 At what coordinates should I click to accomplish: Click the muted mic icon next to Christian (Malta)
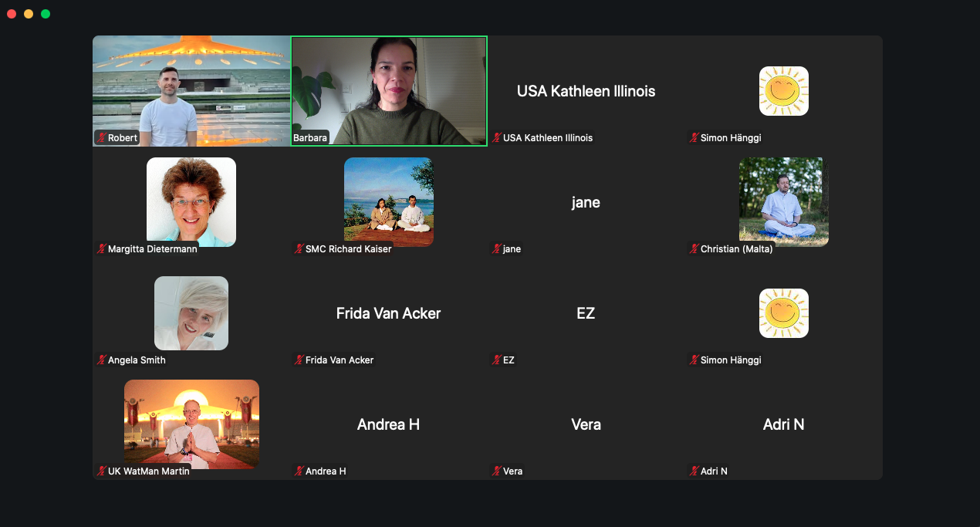694,249
